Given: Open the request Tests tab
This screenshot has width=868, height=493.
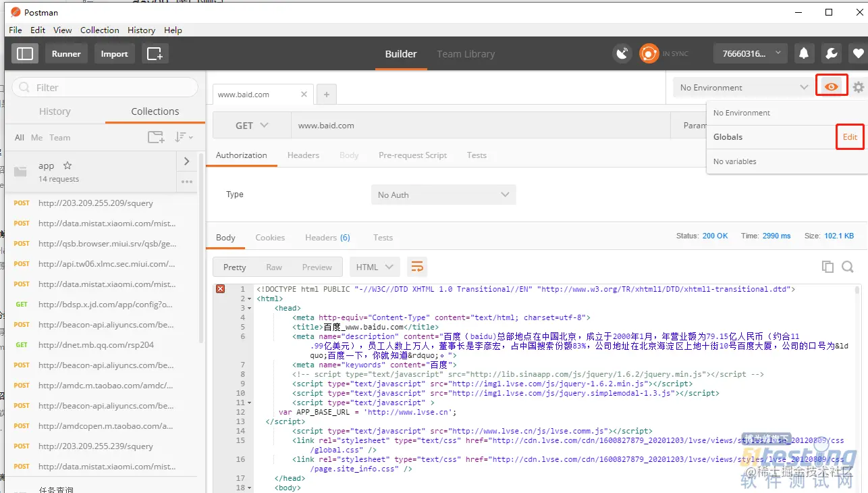Looking at the screenshot, I should pyautogui.click(x=477, y=155).
